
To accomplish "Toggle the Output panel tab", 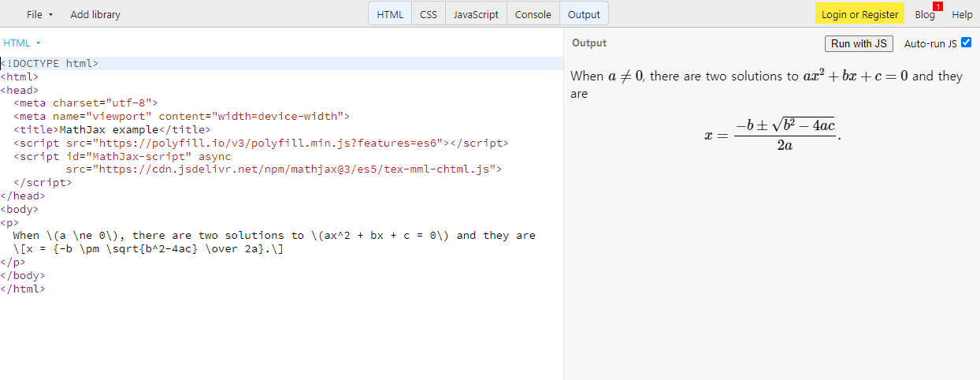I will (x=584, y=14).
